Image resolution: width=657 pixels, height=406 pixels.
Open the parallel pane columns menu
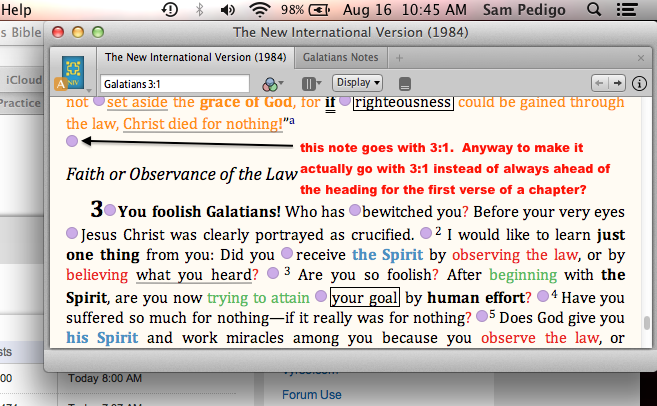point(311,84)
